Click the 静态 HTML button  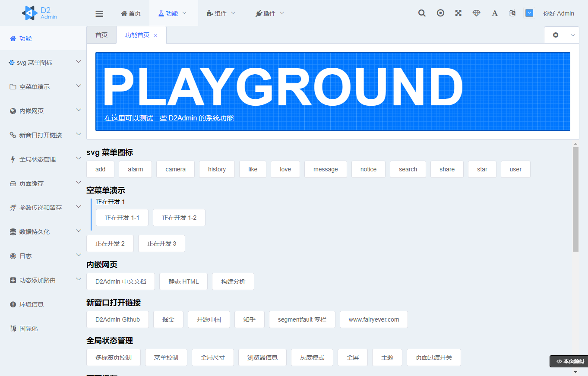tap(183, 281)
